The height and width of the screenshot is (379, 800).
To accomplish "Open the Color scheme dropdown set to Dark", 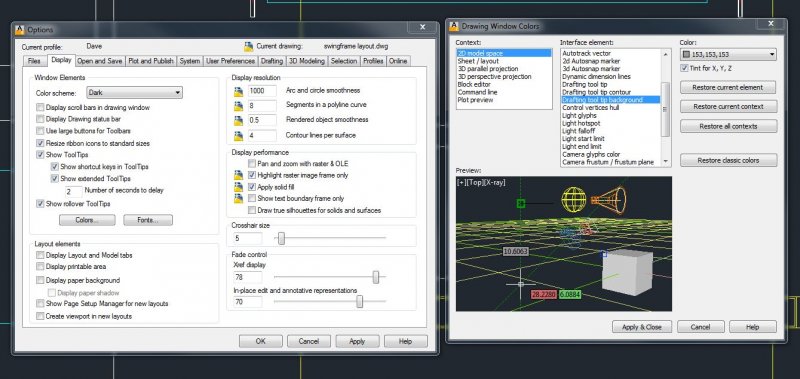I will (x=134, y=93).
